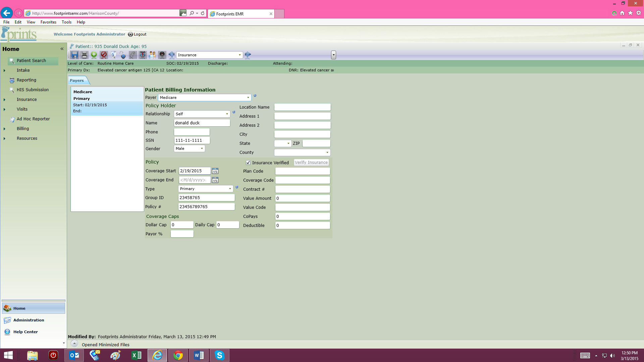The height and width of the screenshot is (362, 644).
Task: Open the patient attachments paperclip tool
Action: tap(133, 55)
